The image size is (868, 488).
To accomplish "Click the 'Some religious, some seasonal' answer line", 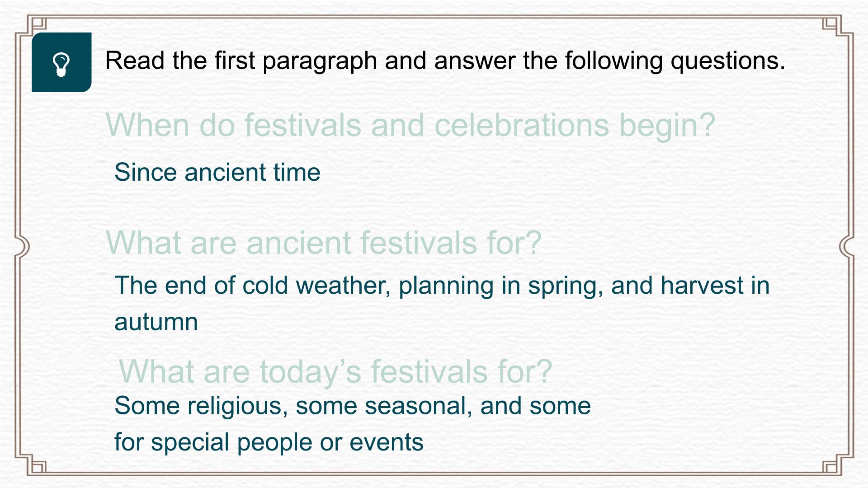I will pos(353,406).
